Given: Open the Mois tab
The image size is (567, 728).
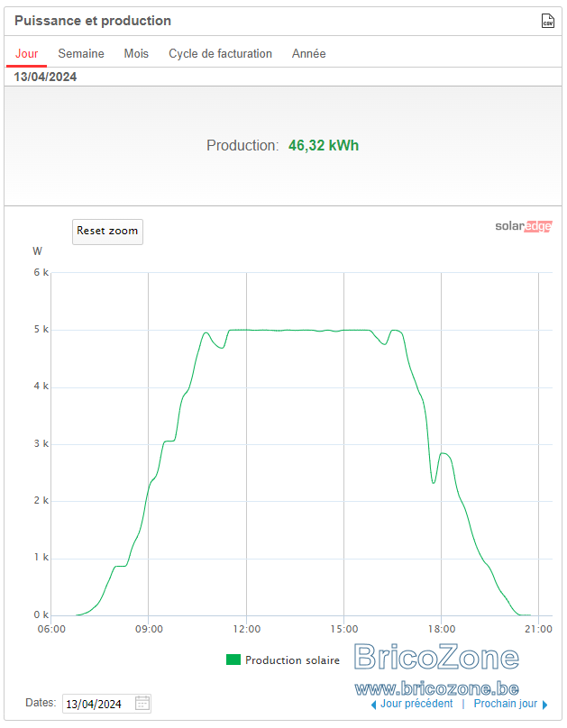Looking at the screenshot, I should coord(136,53).
